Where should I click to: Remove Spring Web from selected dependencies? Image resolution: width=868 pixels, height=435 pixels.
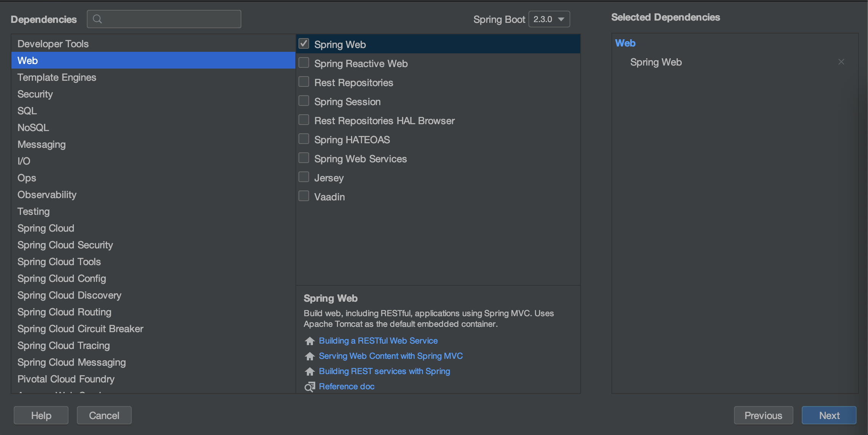(842, 62)
